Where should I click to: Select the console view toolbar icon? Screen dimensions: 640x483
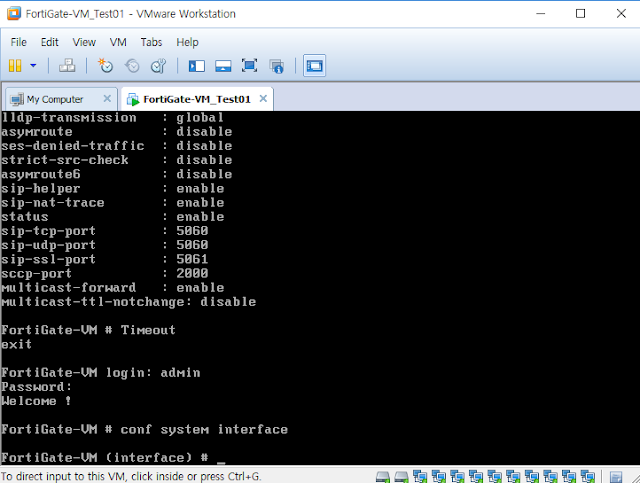click(314, 65)
